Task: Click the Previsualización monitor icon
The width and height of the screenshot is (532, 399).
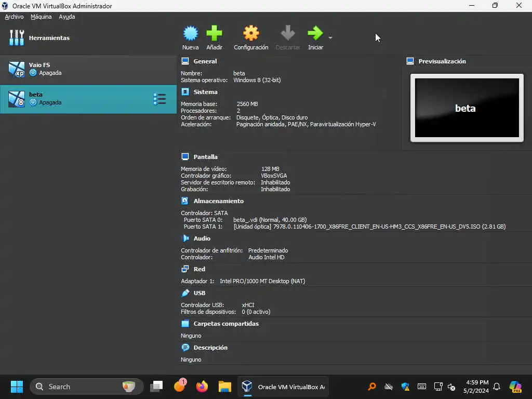Action: [x=410, y=61]
